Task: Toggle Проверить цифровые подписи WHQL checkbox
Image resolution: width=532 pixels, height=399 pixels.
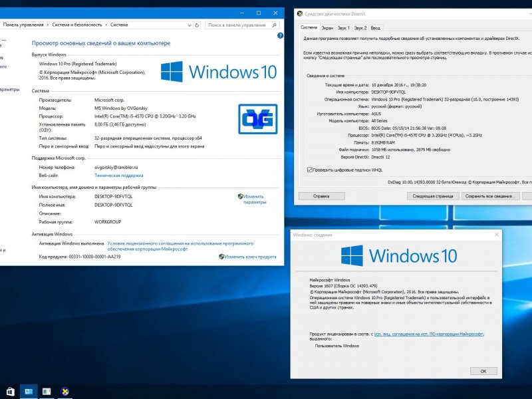Action: pyautogui.click(x=309, y=170)
